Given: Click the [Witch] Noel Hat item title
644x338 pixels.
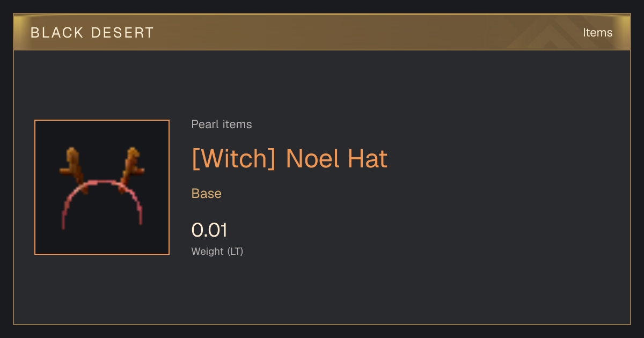Looking at the screenshot, I should click(x=289, y=158).
